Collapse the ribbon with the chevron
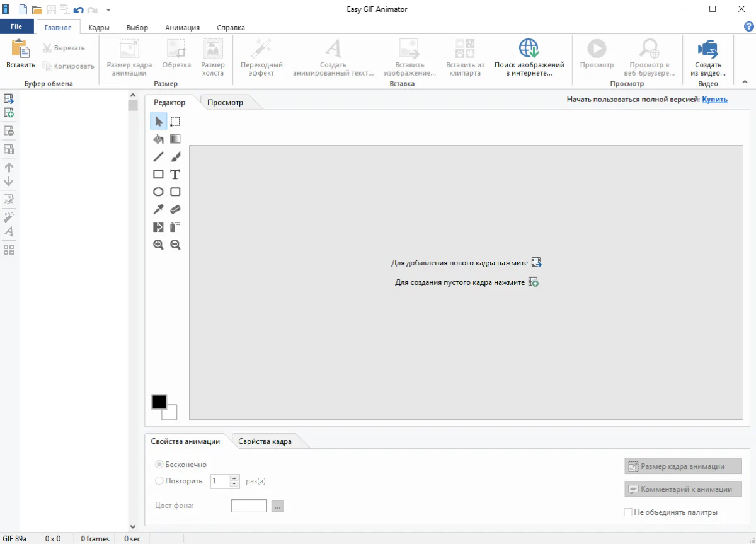The height and width of the screenshot is (544, 756). click(744, 82)
